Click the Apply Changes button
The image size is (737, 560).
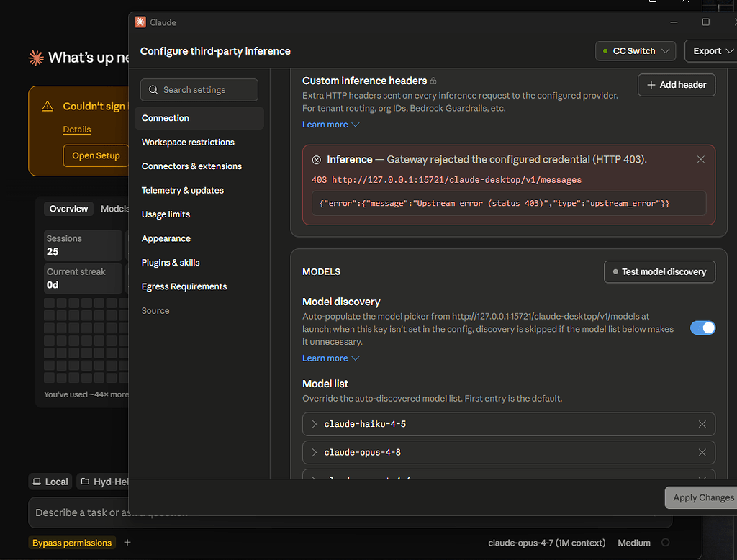(x=701, y=497)
